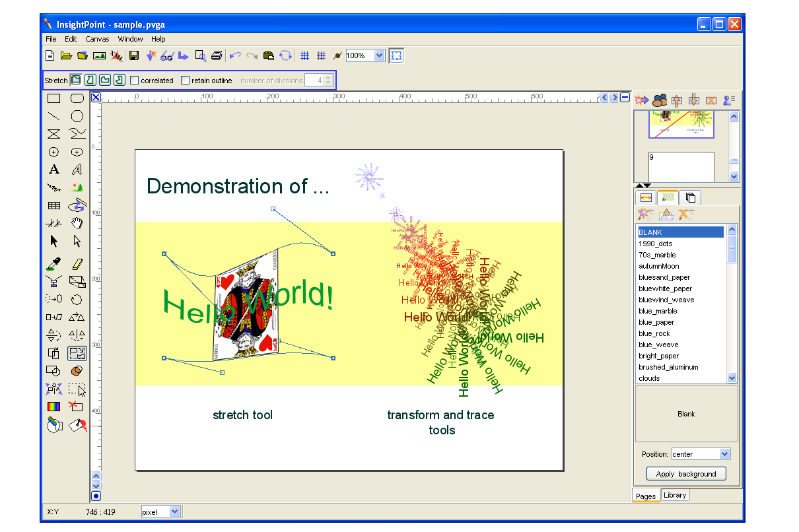Open the Position center dropdown
Screen dimensions: 799x532
pyautogui.click(x=724, y=454)
